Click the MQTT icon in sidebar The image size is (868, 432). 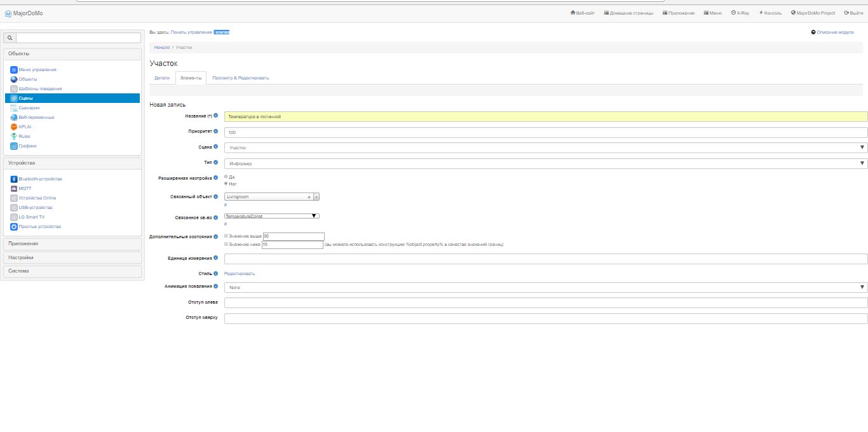14,189
